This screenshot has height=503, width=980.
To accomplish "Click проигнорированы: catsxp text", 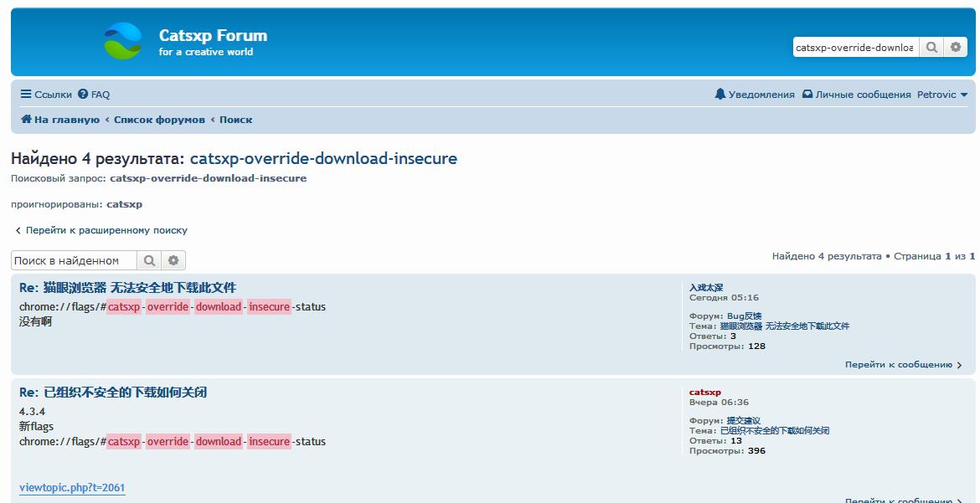I will click(x=76, y=204).
